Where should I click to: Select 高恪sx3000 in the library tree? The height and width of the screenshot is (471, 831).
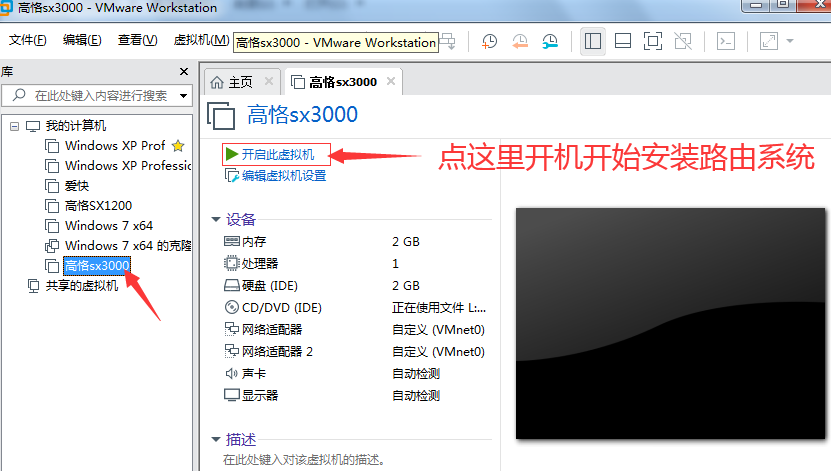tap(97, 266)
